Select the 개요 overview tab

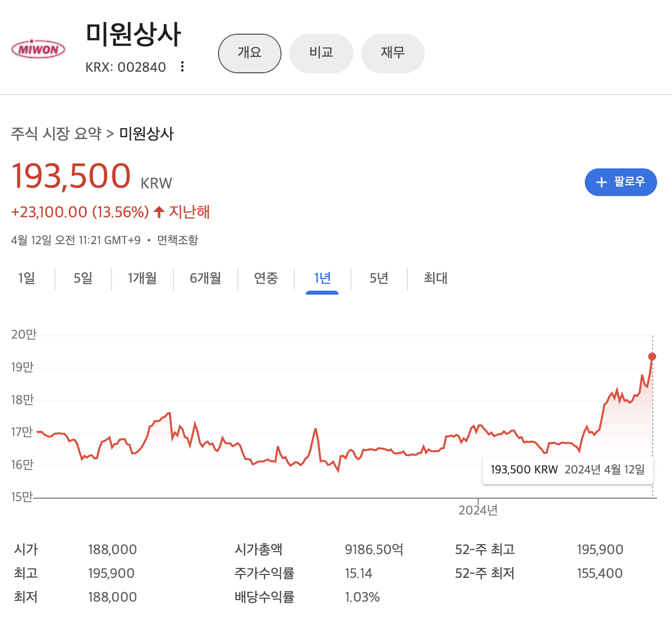250,53
